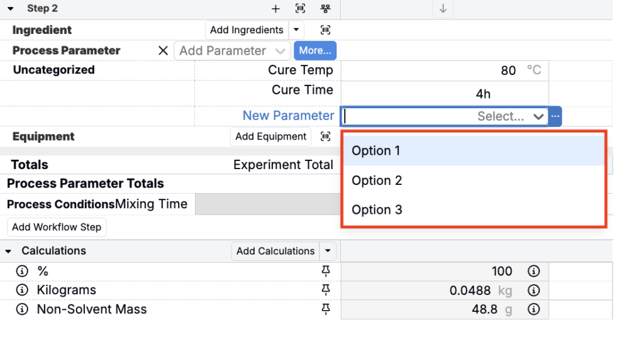Click the plus icon in Step 2 header
644x344 pixels.
(275, 9)
